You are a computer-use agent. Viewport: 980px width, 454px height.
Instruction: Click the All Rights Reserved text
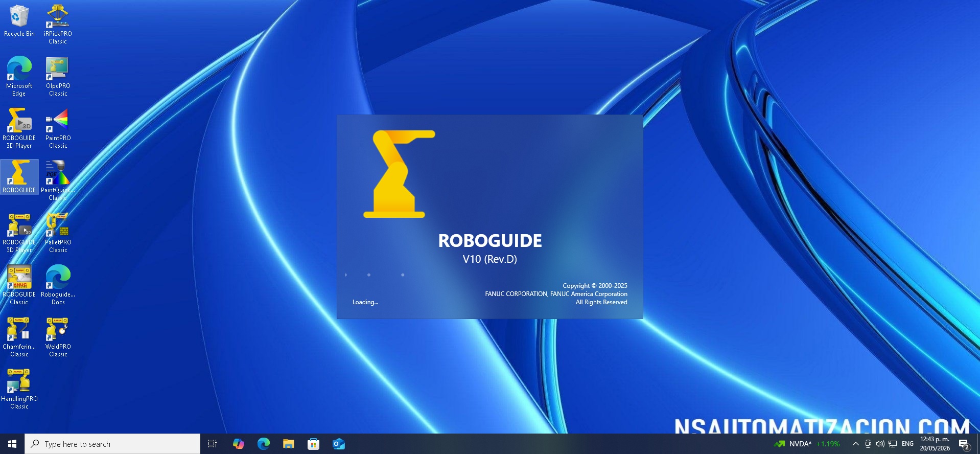pyautogui.click(x=601, y=302)
